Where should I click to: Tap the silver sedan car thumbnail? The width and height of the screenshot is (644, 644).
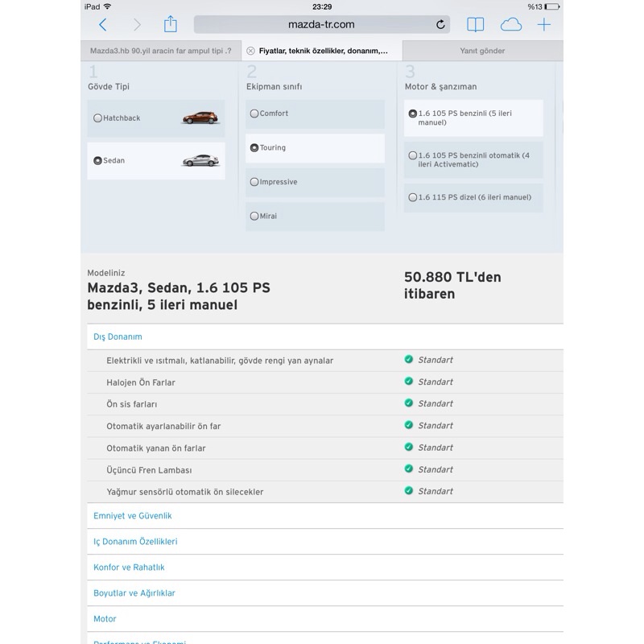(200, 160)
